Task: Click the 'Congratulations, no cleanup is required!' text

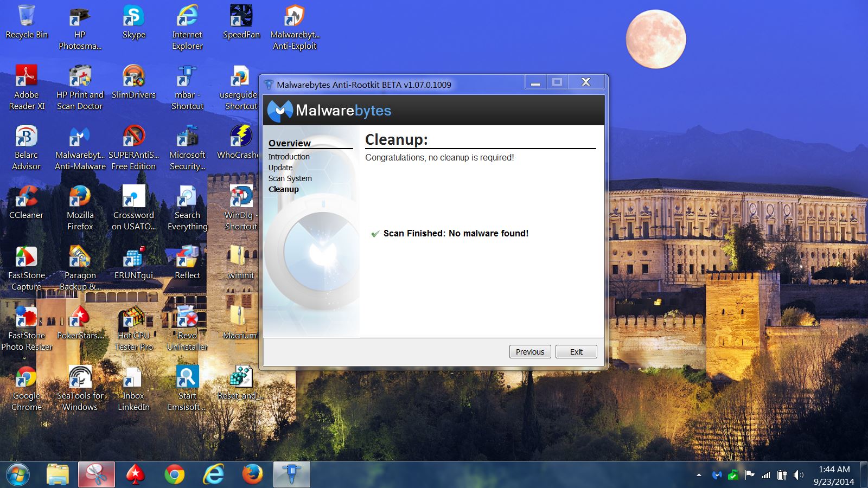Action: coord(439,158)
